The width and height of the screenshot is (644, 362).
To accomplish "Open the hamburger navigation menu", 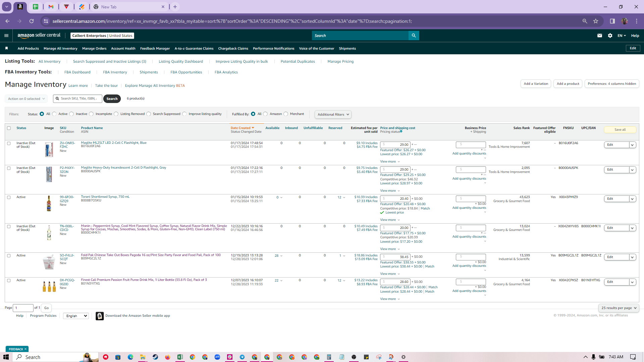I will click(x=6, y=36).
